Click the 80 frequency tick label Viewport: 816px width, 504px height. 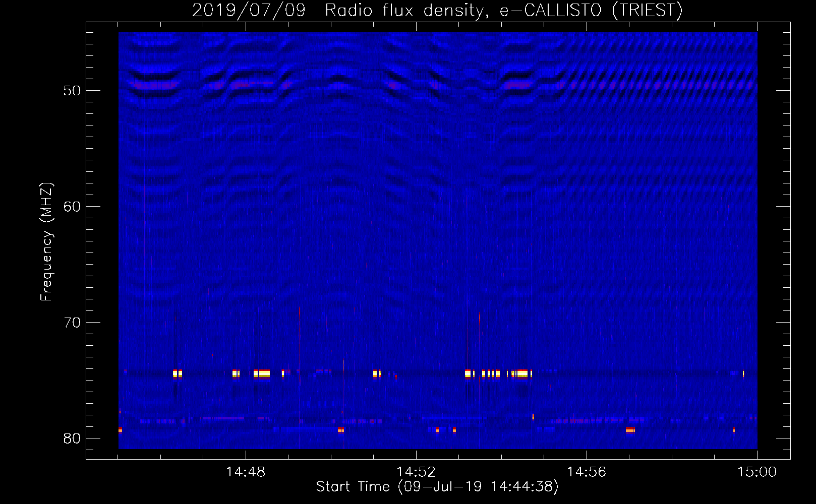tap(72, 438)
